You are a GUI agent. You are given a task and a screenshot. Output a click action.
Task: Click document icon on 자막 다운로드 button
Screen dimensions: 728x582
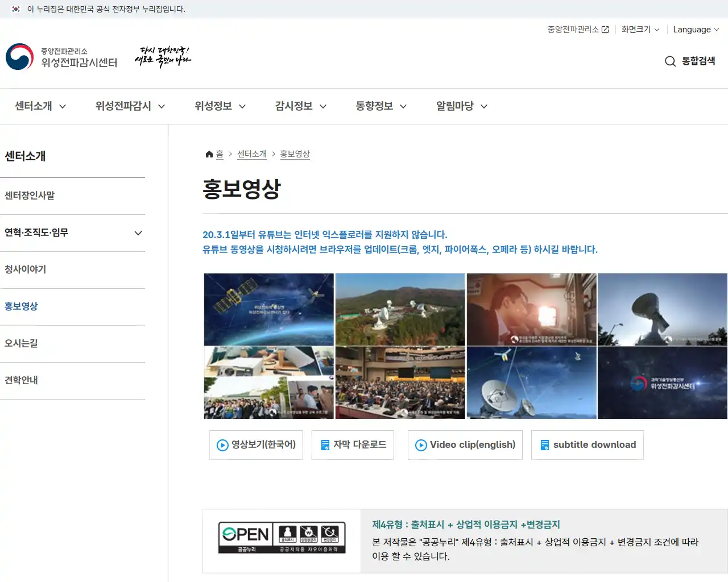(325, 445)
